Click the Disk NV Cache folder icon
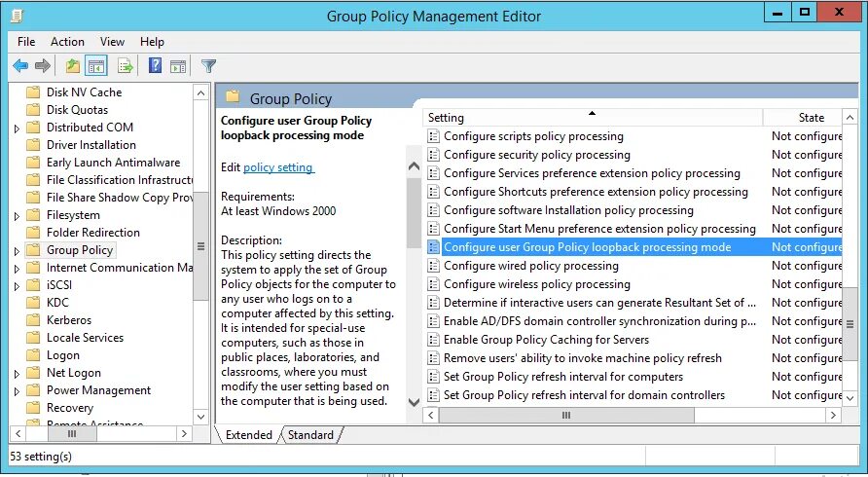The height and width of the screenshot is (477, 868). click(34, 92)
